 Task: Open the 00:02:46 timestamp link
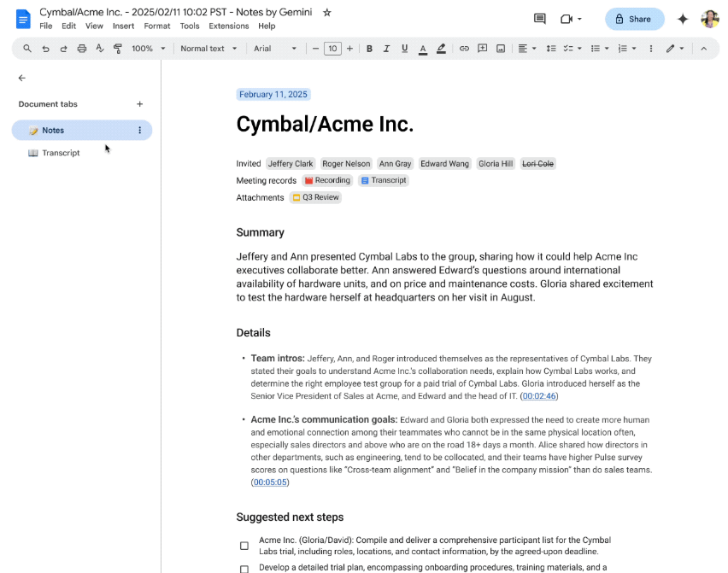point(539,396)
